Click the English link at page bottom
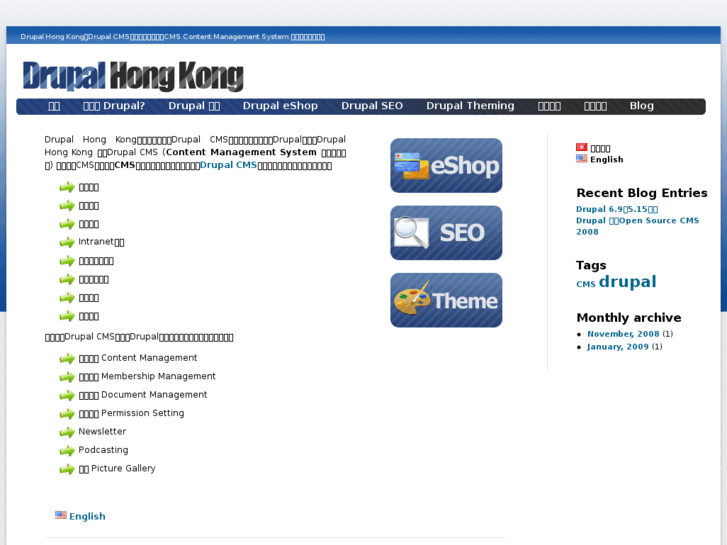 pyautogui.click(x=87, y=516)
